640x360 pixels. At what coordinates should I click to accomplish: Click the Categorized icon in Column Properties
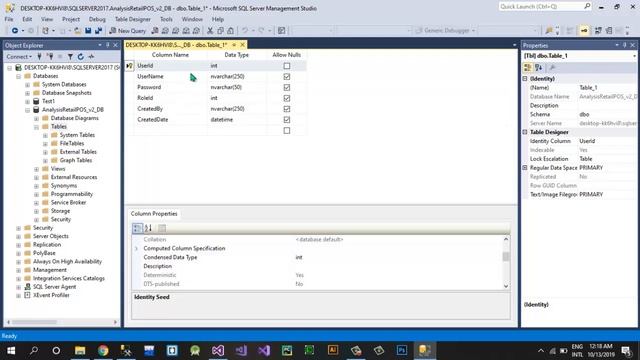coord(138,228)
